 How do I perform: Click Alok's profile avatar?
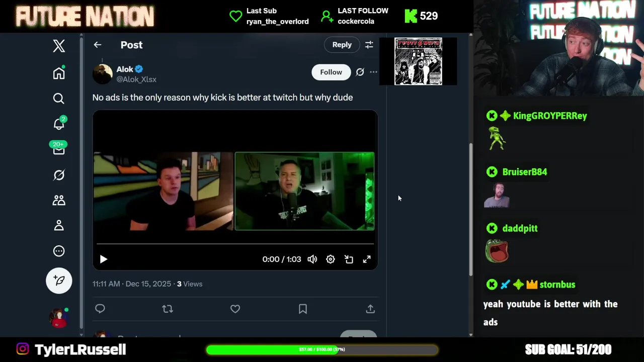click(x=102, y=74)
